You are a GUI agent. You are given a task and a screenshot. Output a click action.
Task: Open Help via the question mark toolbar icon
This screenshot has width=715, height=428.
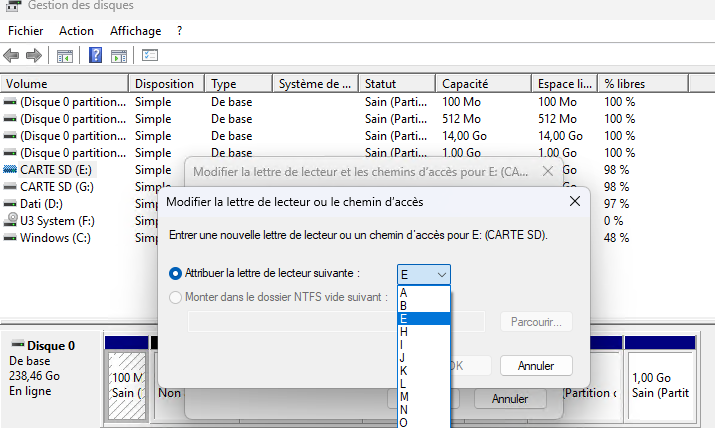[95, 55]
